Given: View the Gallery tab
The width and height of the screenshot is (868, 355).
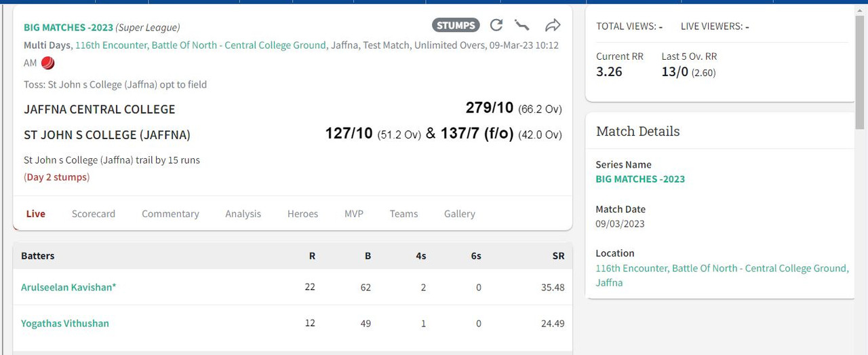Looking at the screenshot, I should pos(460,214).
